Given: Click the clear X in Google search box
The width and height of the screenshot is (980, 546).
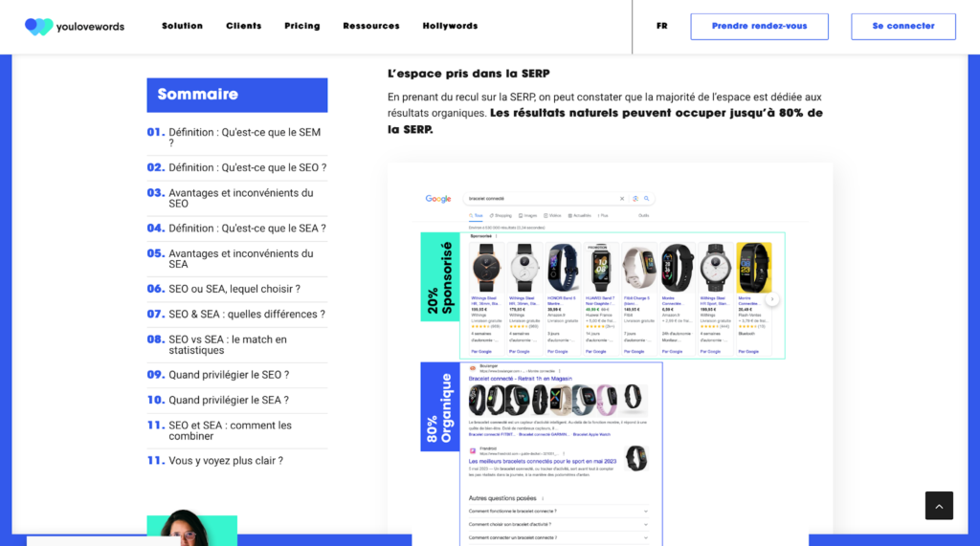Looking at the screenshot, I should [622, 199].
